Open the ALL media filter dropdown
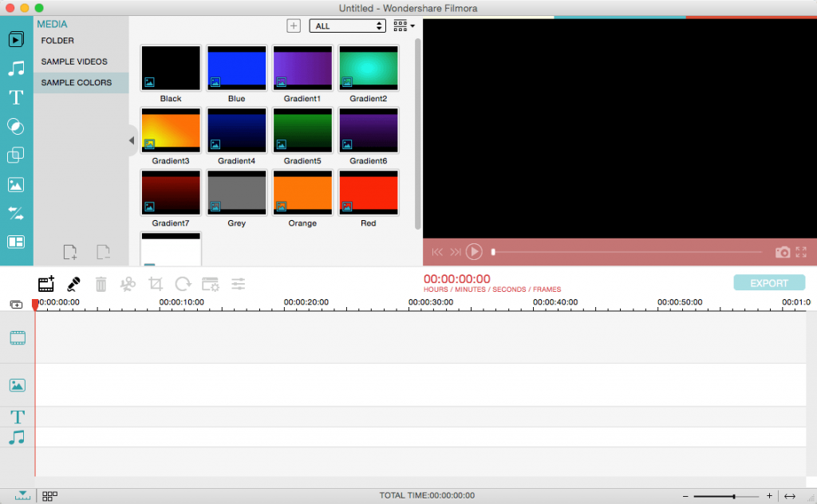 pyautogui.click(x=347, y=26)
